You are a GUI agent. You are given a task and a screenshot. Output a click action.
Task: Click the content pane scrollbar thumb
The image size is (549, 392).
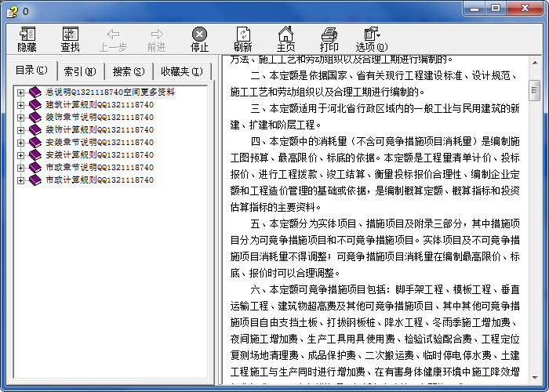pyautogui.click(x=534, y=90)
